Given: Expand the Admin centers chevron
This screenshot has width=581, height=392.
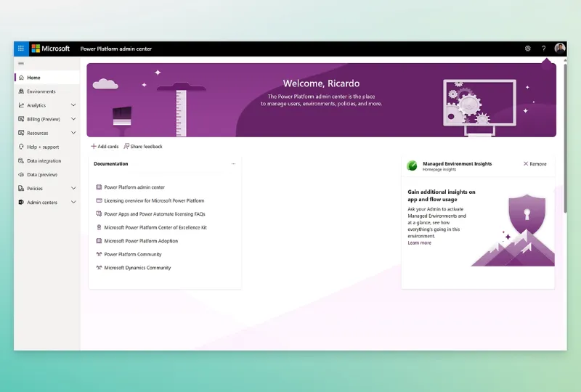Looking at the screenshot, I should [73, 203].
